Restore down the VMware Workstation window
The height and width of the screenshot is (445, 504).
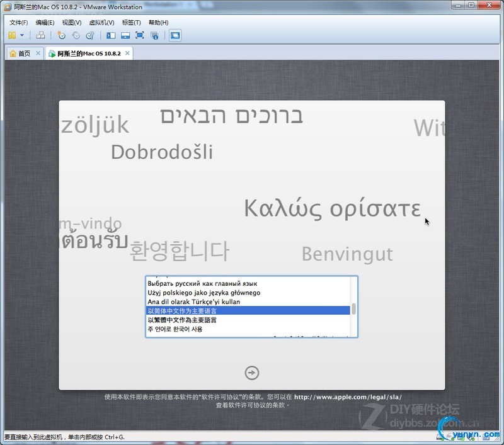(x=471, y=6)
